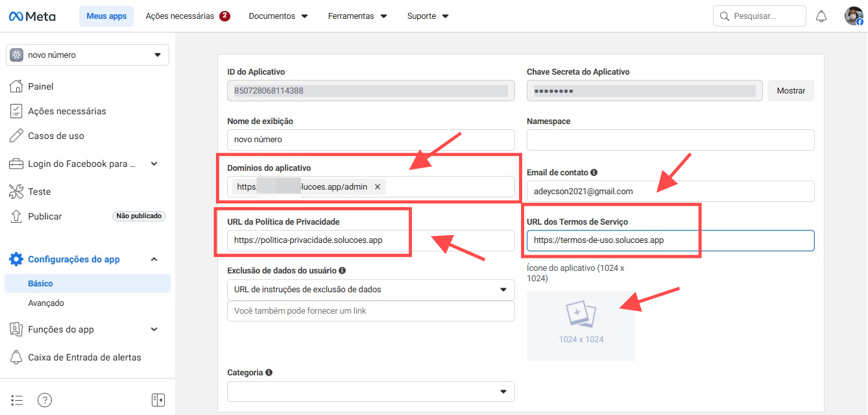Screen dimensions: 868x415
Task: Click the Nome de exibição field
Action: pos(371,140)
